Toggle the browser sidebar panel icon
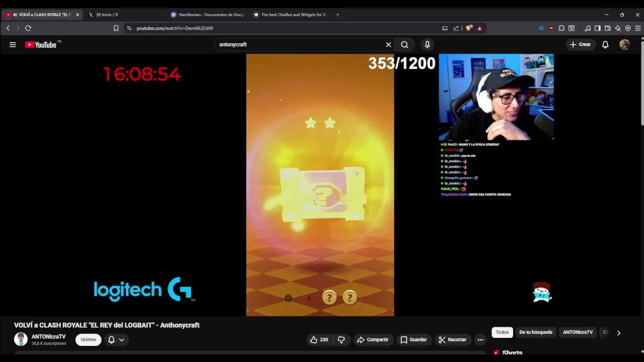Image resolution: width=644 pixels, height=362 pixels. pyautogui.click(x=597, y=28)
